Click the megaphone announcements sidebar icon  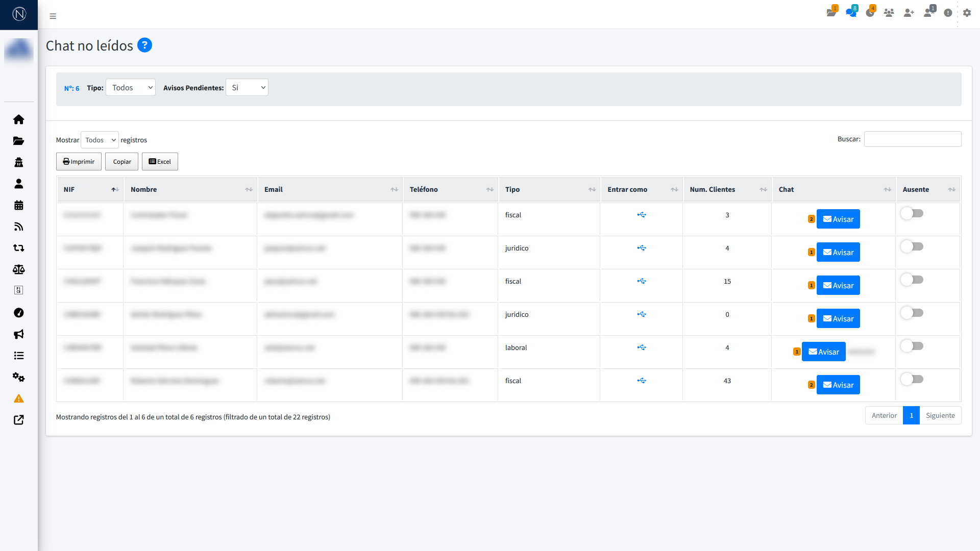(19, 334)
